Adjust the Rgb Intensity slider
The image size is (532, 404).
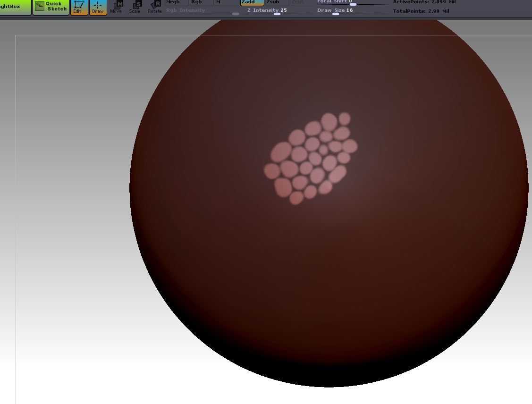coord(202,11)
